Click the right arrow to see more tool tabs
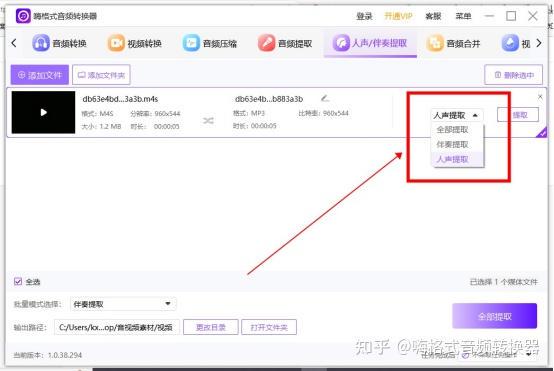554x371 pixels. pos(539,43)
